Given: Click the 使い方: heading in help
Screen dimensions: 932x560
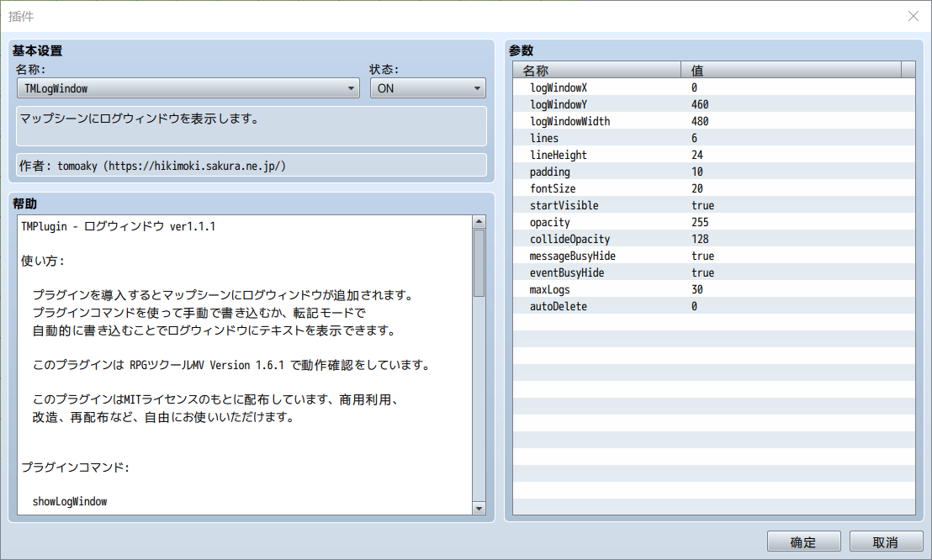Looking at the screenshot, I should pyautogui.click(x=44, y=261).
